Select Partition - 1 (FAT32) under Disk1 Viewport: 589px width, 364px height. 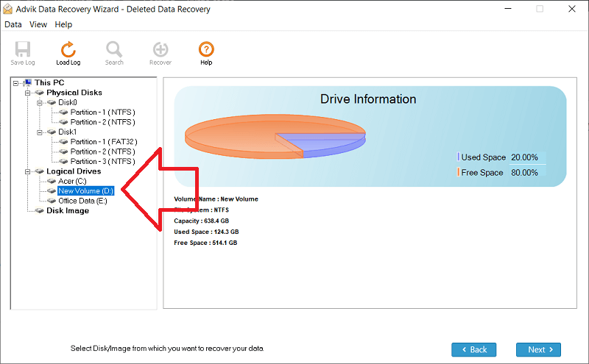[104, 142]
